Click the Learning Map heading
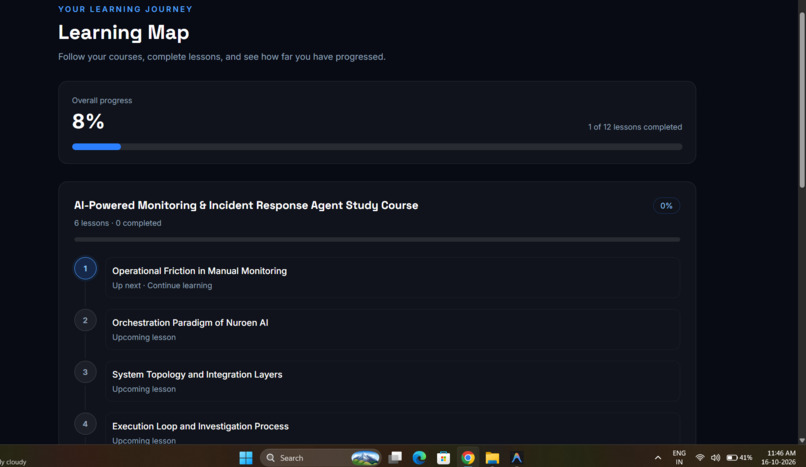The width and height of the screenshot is (806, 467). 123,32
